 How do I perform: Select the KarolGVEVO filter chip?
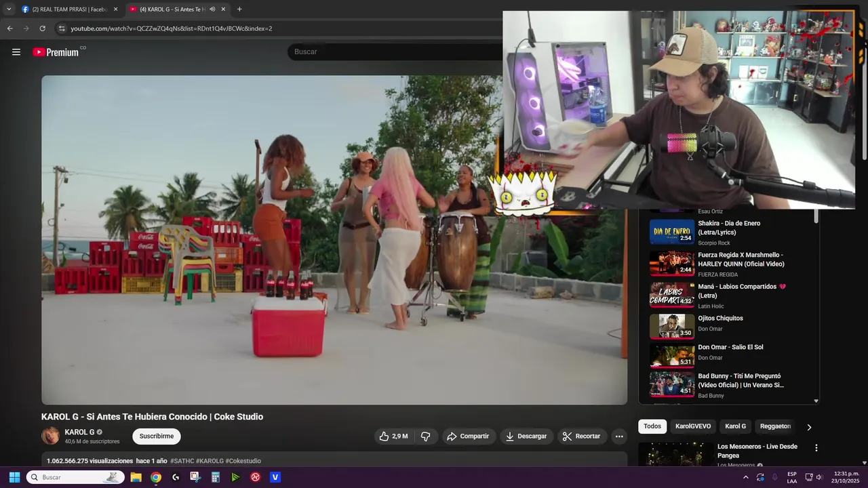point(693,426)
